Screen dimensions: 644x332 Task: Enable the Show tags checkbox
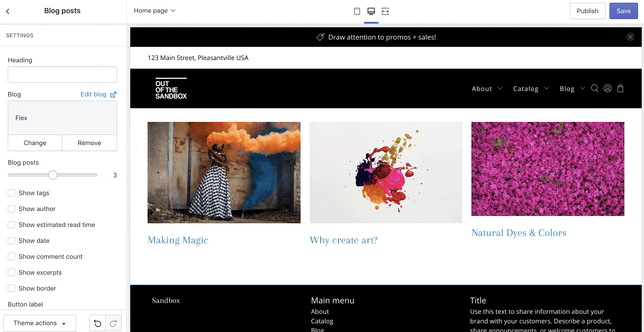click(11, 193)
